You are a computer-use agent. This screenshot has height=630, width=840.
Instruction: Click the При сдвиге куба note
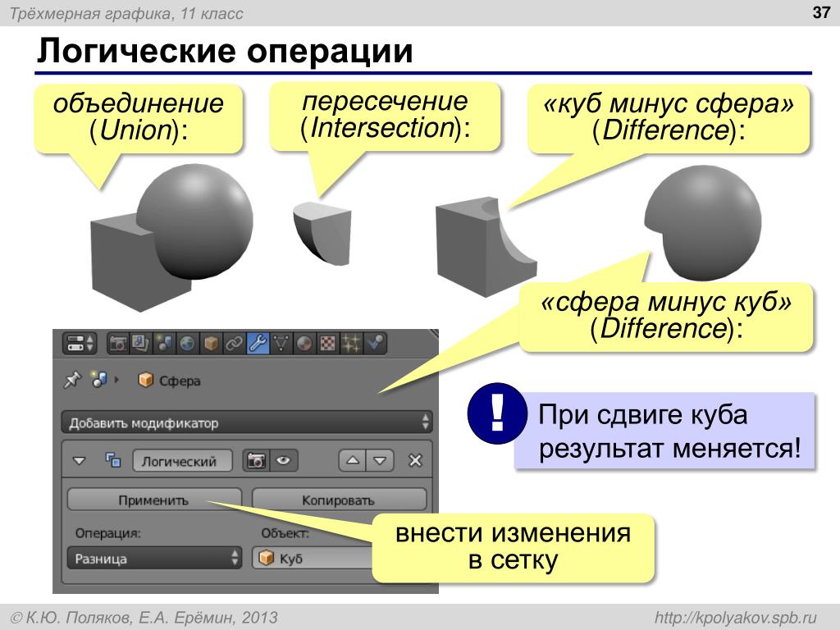pyautogui.click(x=665, y=431)
